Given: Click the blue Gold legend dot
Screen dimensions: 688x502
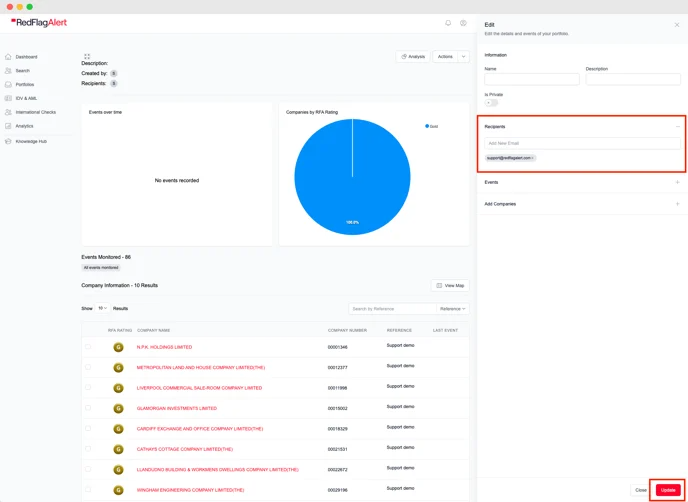Looking at the screenshot, I should point(427,126).
